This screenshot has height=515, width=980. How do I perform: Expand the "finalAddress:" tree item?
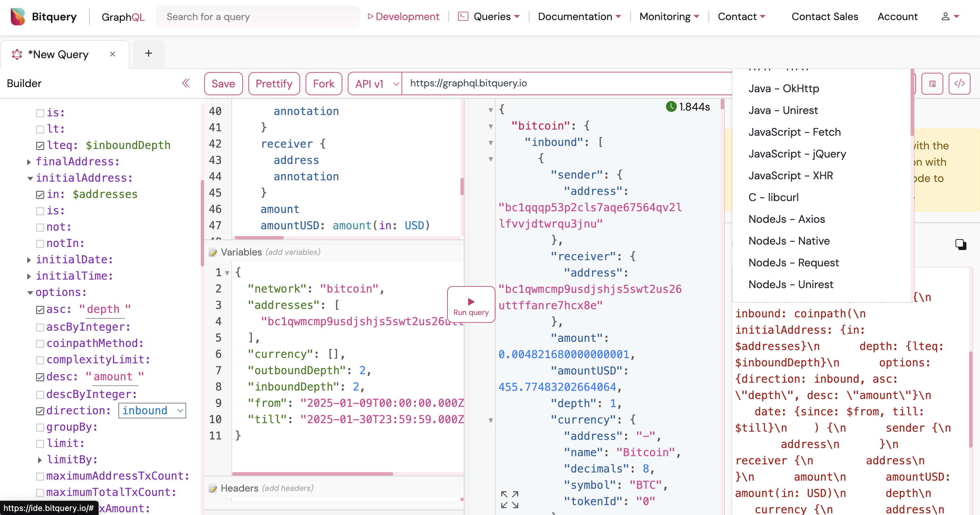(29, 162)
